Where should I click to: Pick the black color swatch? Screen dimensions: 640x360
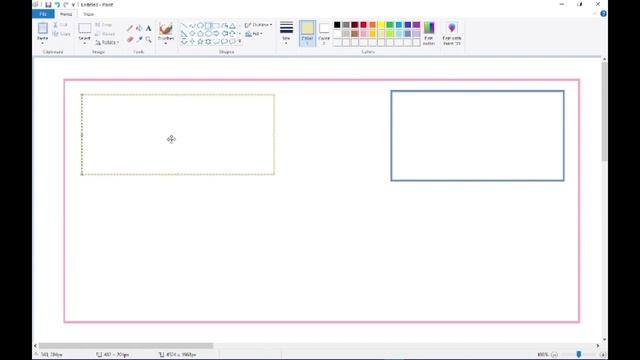[x=337, y=25]
